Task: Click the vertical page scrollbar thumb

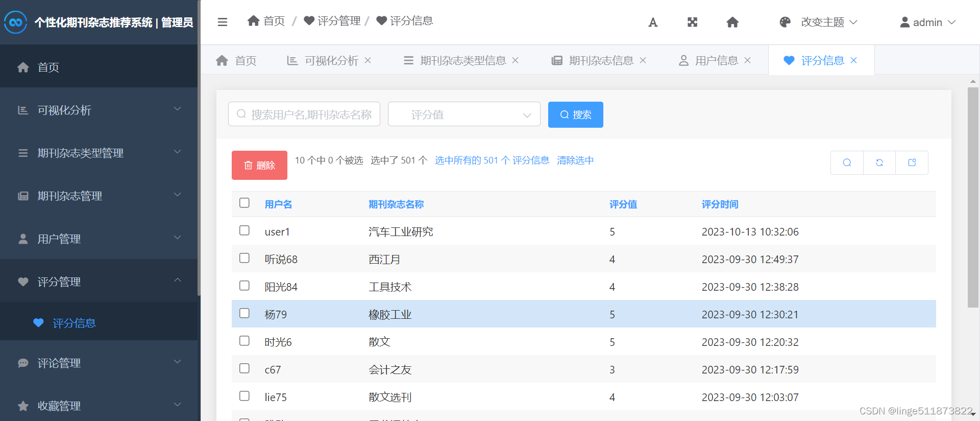Action: pos(973,197)
